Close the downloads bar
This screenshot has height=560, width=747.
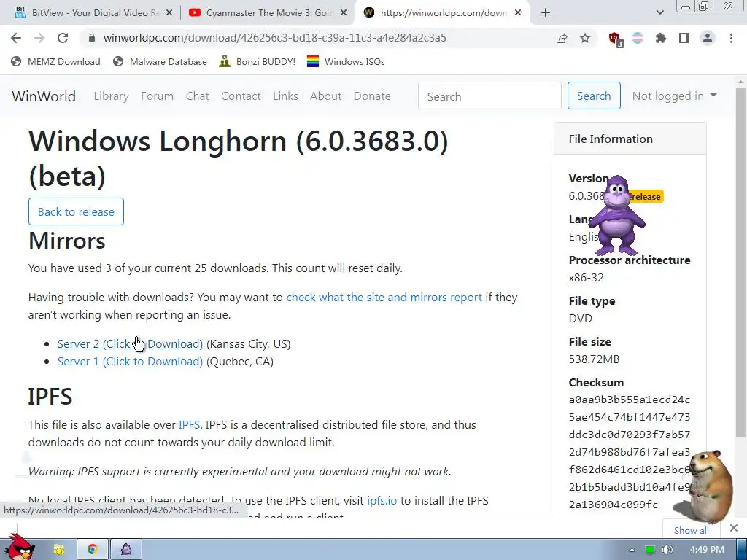(734, 528)
